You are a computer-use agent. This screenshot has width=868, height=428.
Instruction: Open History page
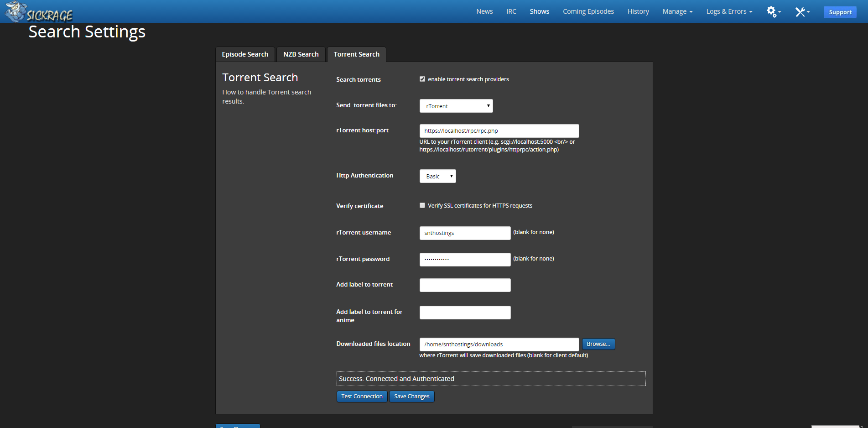[638, 11]
